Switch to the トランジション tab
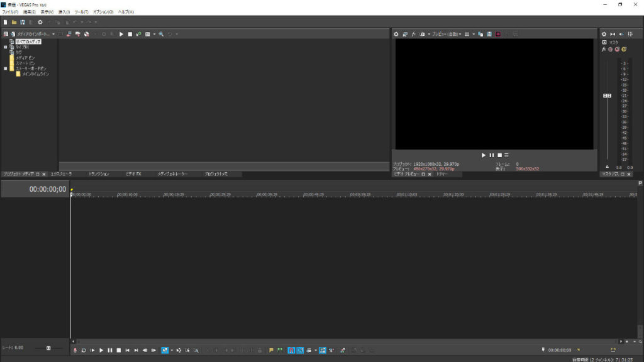The width and height of the screenshot is (644, 362). coord(99,174)
